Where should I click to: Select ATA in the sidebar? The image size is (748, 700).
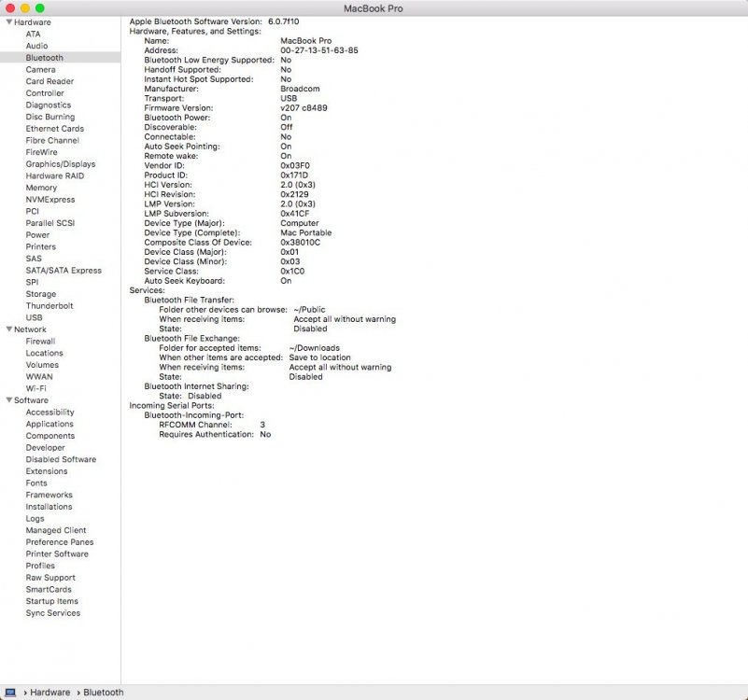(33, 34)
